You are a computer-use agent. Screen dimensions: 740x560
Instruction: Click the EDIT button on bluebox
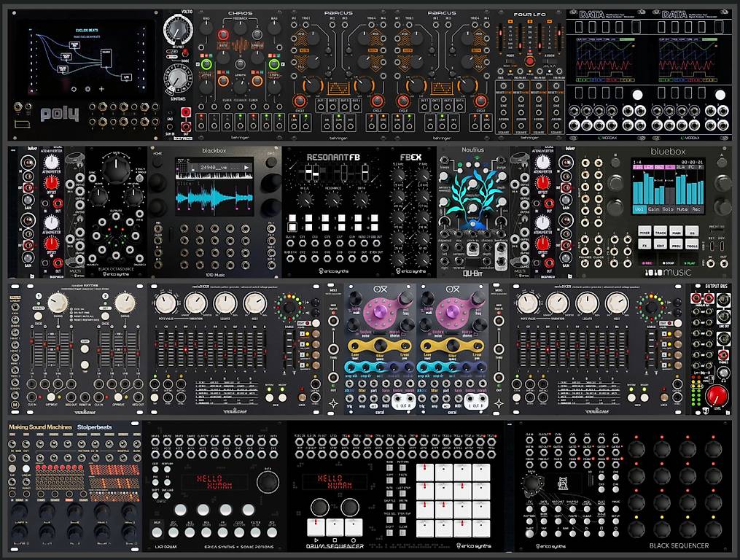661,245
